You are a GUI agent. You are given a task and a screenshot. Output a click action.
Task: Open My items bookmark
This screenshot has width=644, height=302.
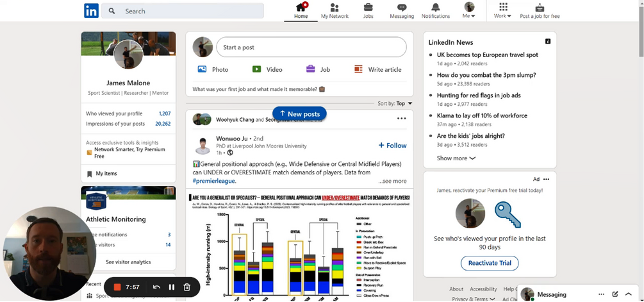coord(102,174)
